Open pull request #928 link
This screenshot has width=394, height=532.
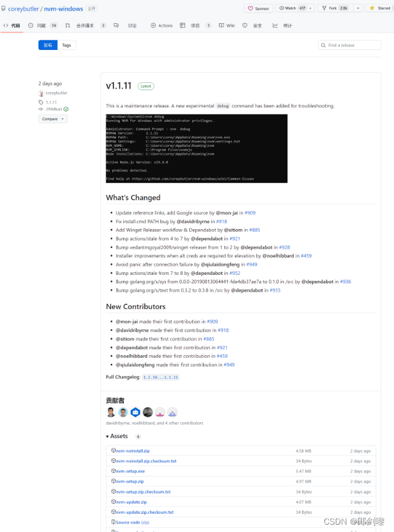[x=285, y=247]
